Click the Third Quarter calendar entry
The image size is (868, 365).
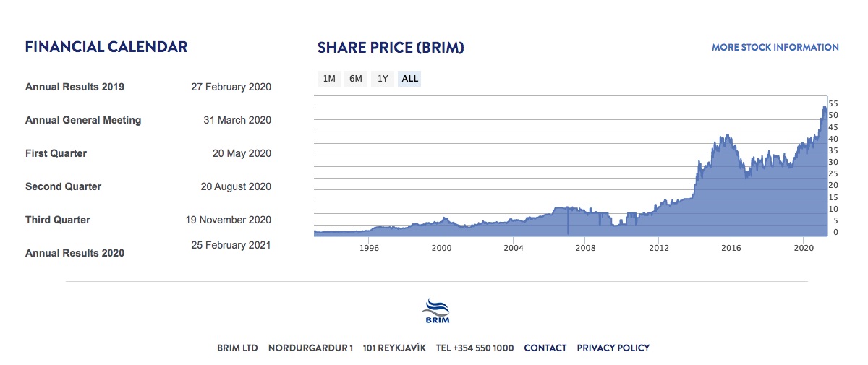click(58, 220)
